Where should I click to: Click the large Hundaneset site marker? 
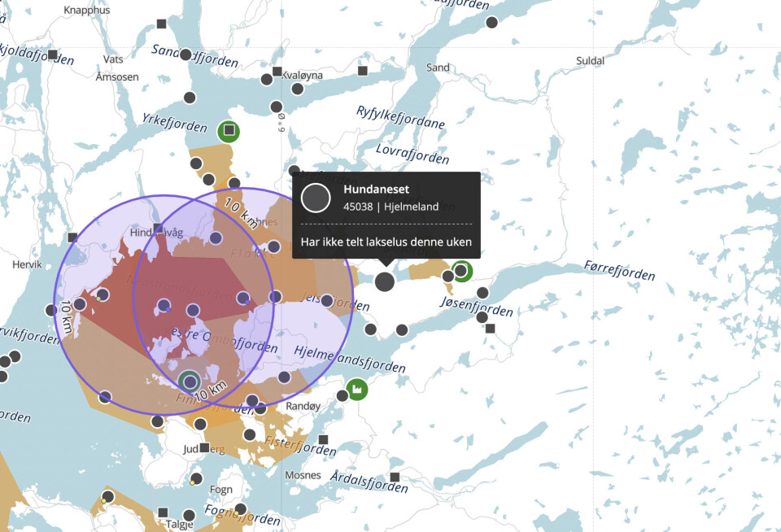click(385, 281)
